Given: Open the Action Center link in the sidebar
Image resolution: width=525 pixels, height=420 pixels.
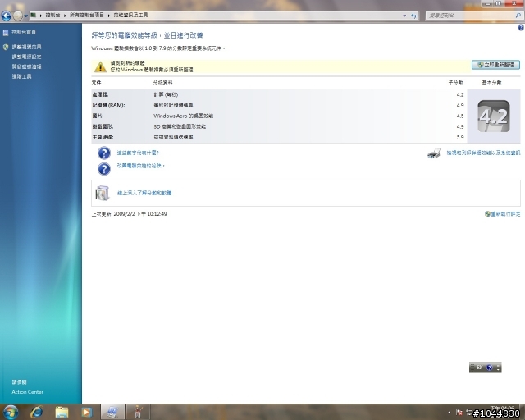Looking at the screenshot, I should point(27,392).
